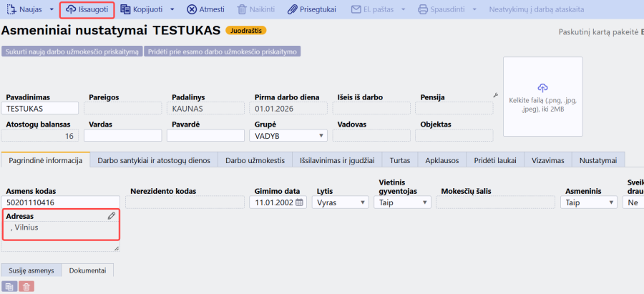
Task: Focus the Pavardė input field
Action: (x=206, y=135)
